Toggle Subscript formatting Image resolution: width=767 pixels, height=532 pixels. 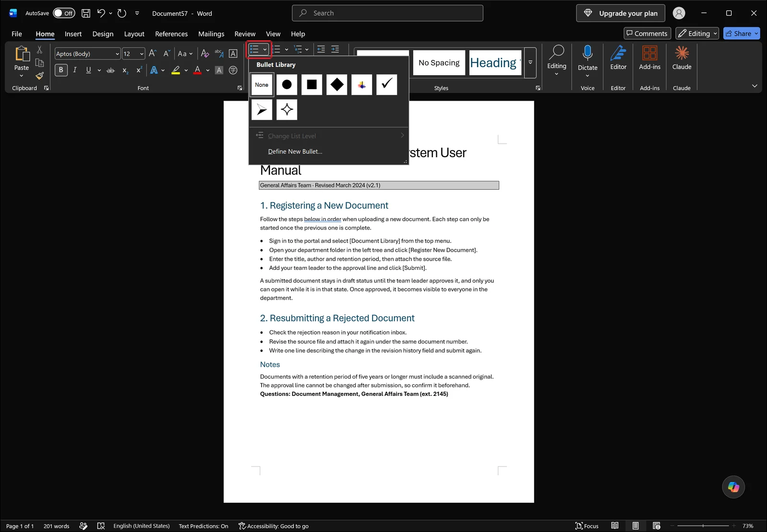tap(125, 70)
